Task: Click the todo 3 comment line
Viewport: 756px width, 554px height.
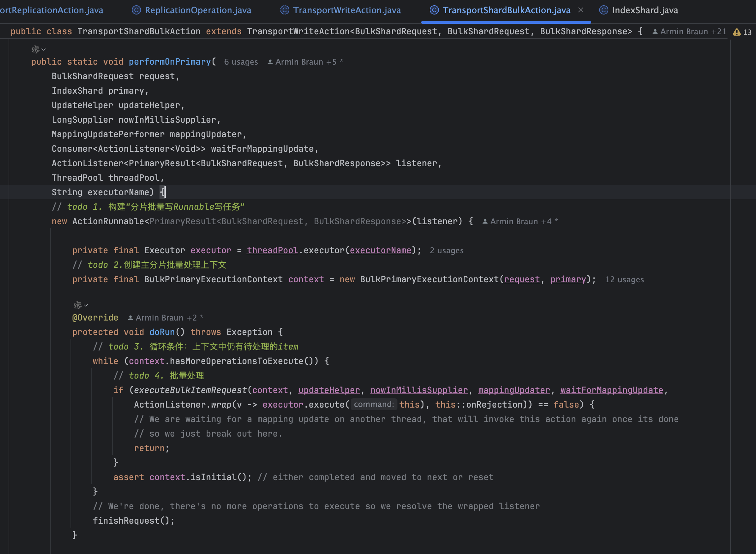Action: 196,347
